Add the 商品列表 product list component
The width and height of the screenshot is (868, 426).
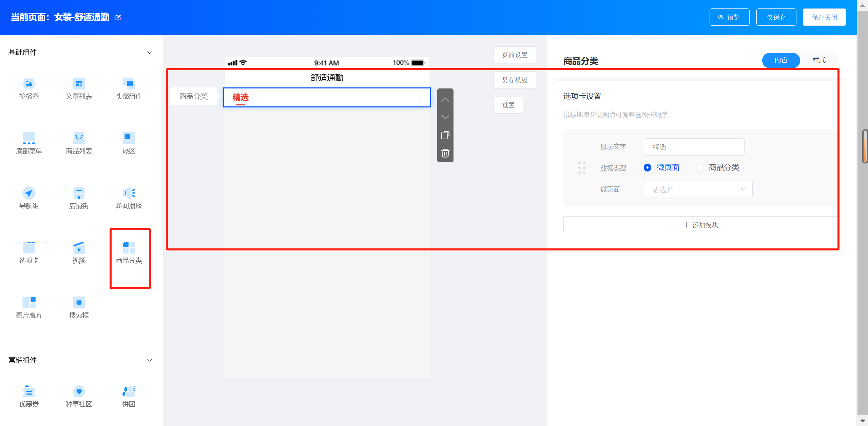coord(79,143)
